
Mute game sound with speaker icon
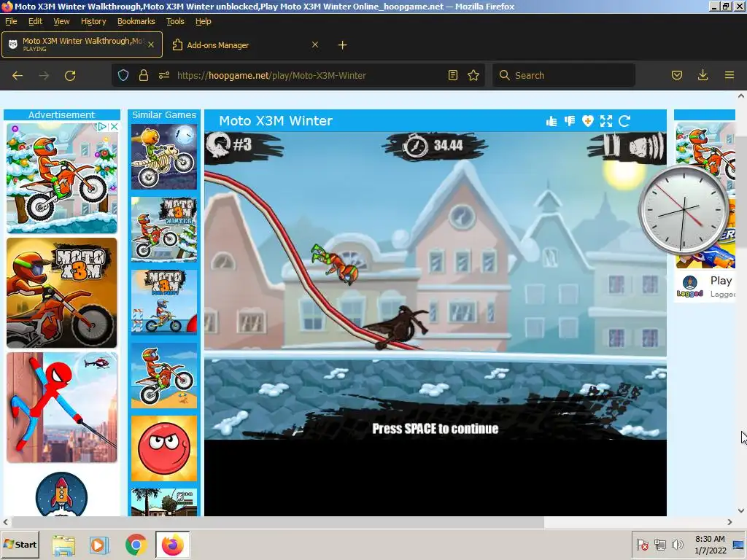646,147
